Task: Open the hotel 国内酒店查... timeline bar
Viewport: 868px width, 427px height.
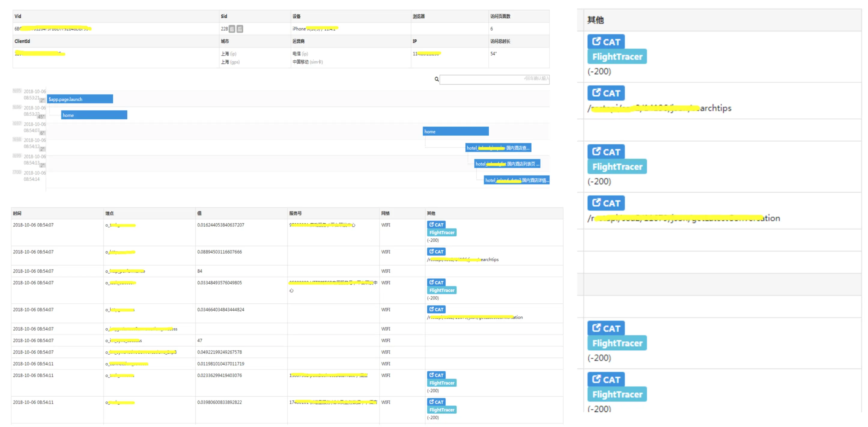Action: point(498,148)
